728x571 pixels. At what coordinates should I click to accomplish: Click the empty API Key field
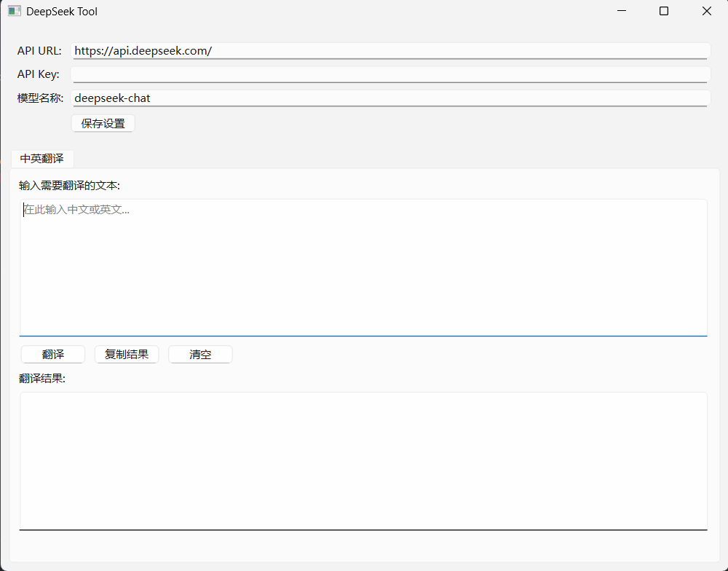(x=390, y=74)
